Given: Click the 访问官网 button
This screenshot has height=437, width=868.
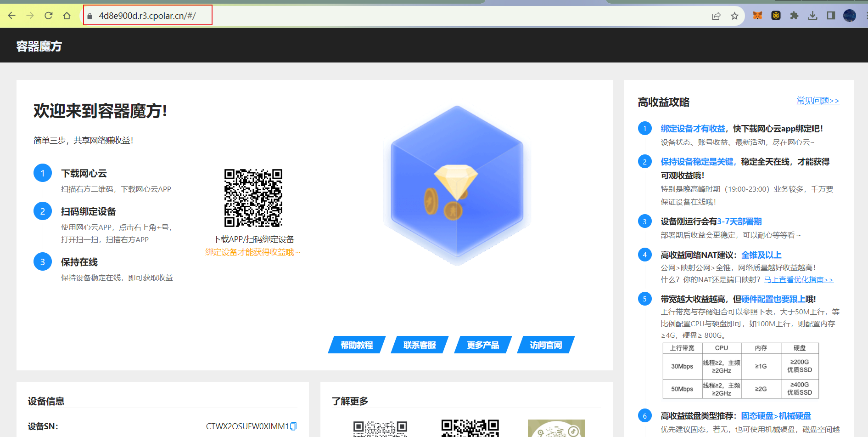Looking at the screenshot, I should 546,345.
